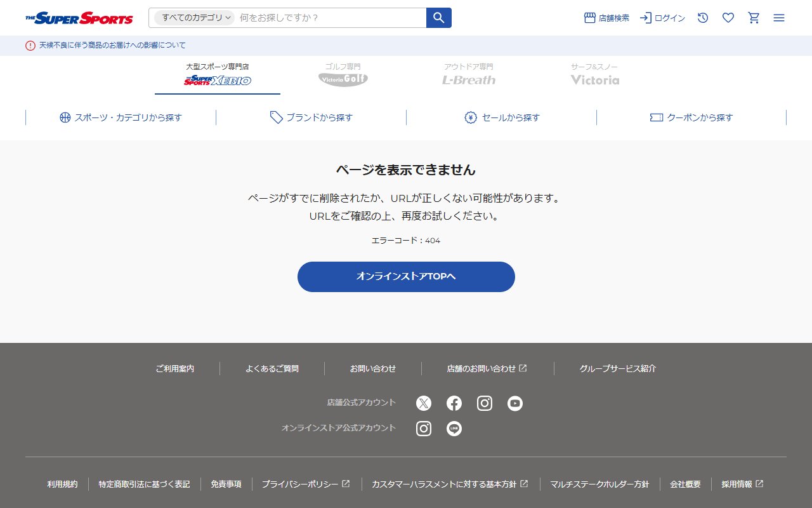
Task: Open セールから探す menu
Action: (501, 117)
